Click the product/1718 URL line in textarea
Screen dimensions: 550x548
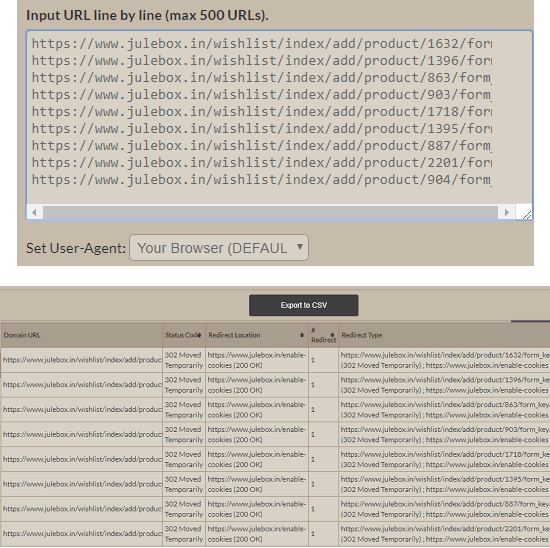pyautogui.click(x=262, y=112)
